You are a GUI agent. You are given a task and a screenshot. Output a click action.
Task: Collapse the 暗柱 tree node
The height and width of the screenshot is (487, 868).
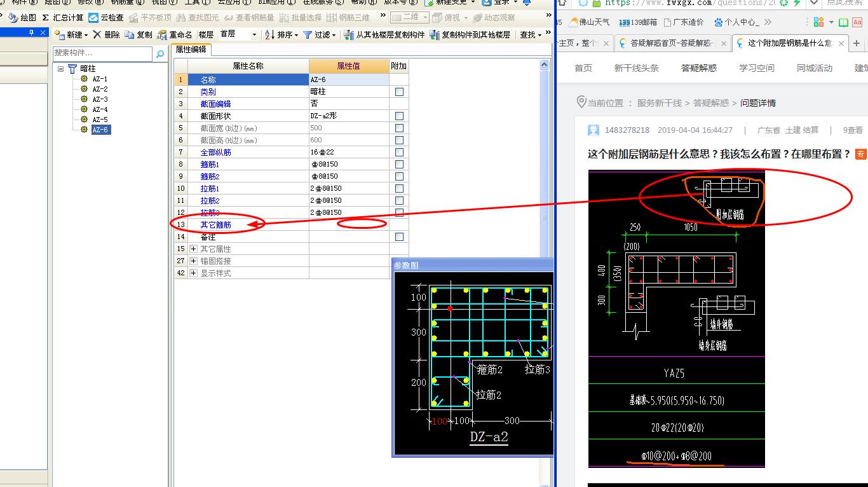[61, 69]
